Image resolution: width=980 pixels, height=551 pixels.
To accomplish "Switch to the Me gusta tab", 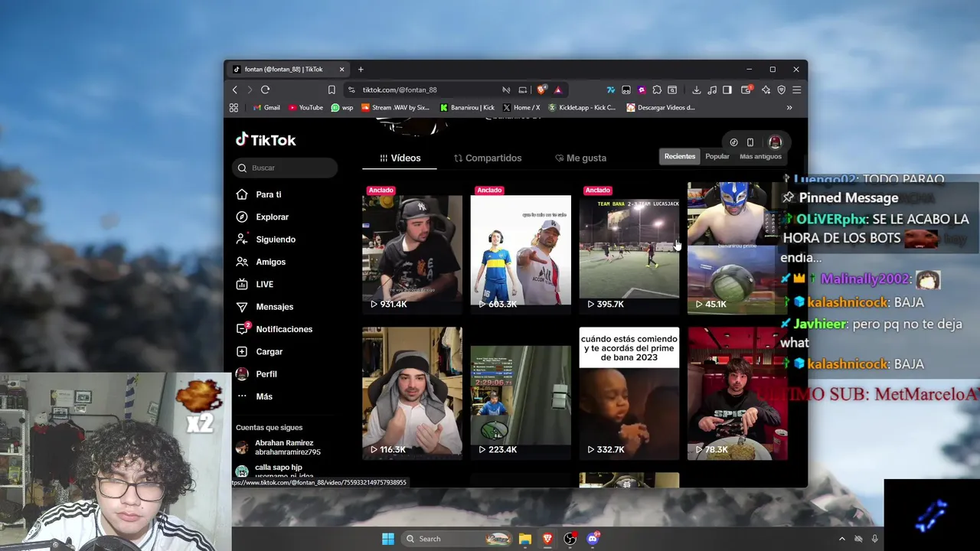I will pos(580,158).
